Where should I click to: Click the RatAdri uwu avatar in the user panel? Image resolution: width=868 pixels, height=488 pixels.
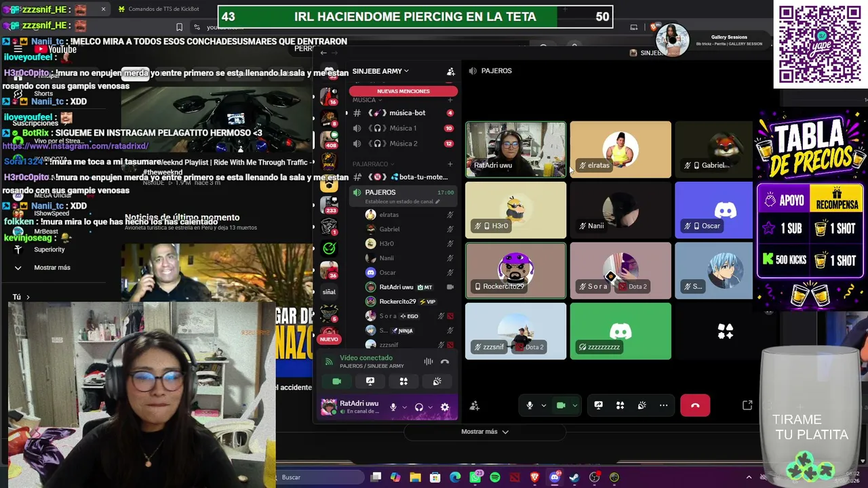(329, 407)
